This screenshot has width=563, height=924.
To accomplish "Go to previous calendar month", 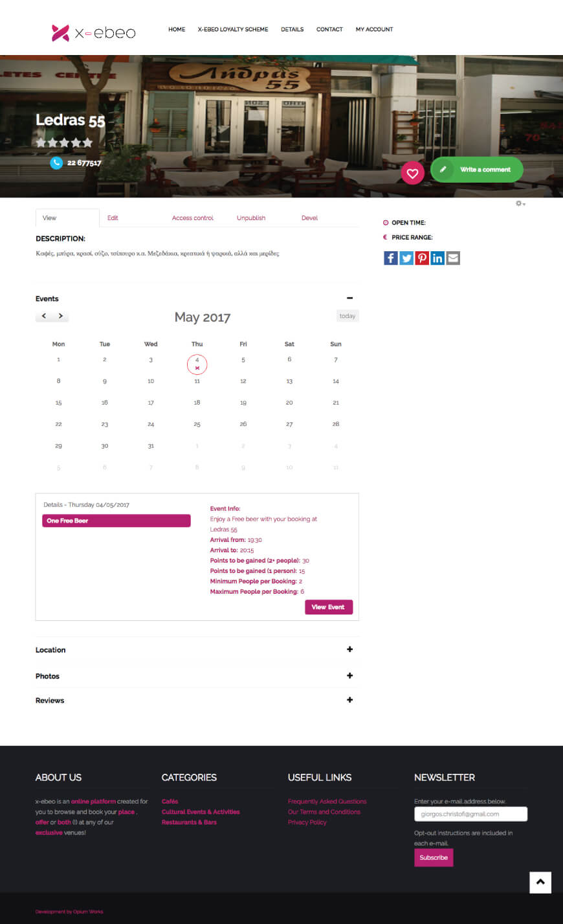I will tap(44, 316).
